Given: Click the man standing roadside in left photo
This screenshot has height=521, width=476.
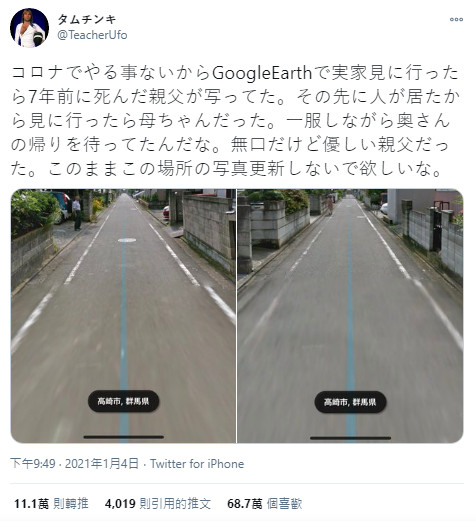Looking at the screenshot, I should tap(77, 213).
